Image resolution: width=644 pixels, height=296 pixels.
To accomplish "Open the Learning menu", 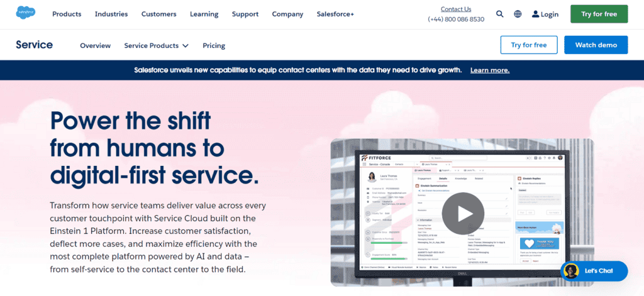I will click(x=204, y=14).
